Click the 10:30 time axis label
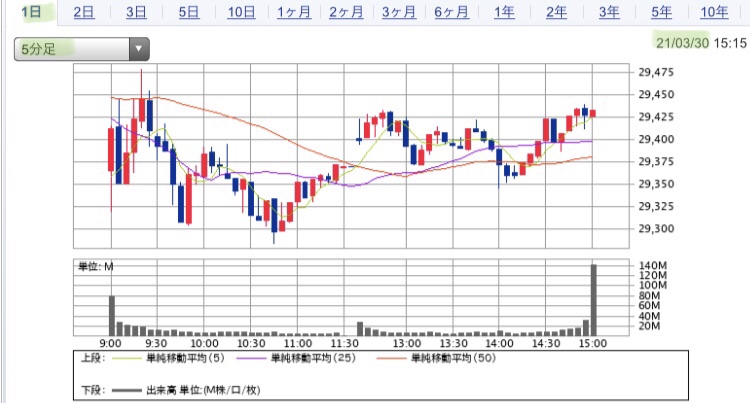 tap(251, 343)
